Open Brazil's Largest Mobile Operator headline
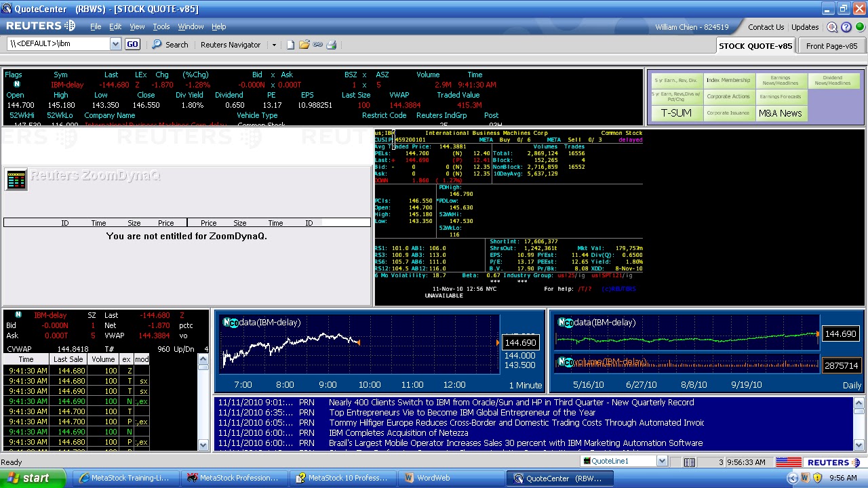Screen dimensions: 868x488 [516, 443]
